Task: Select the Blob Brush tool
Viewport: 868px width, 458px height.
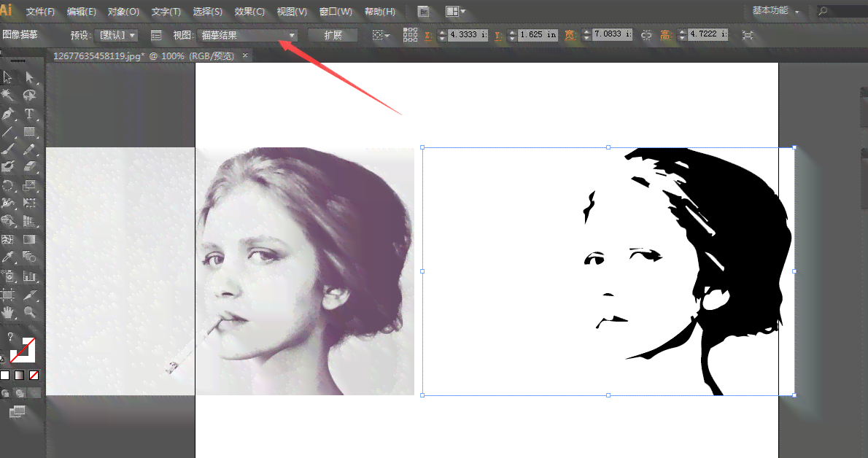Action: point(8,167)
